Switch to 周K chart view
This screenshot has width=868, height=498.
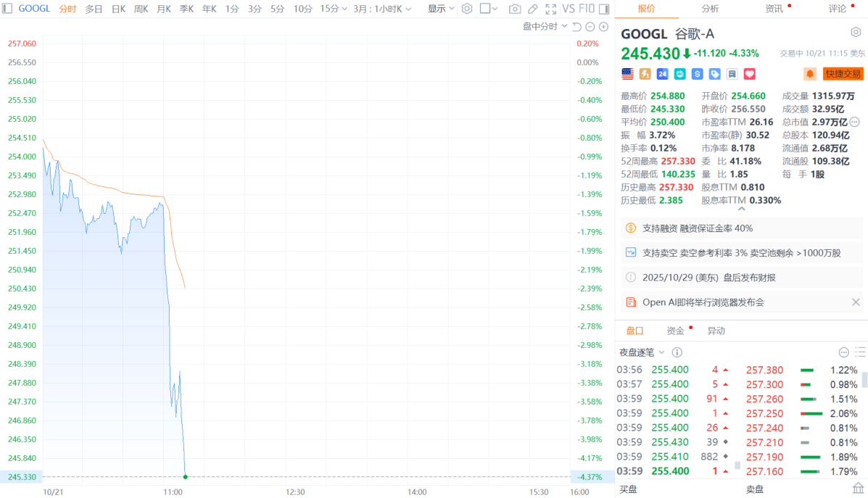(141, 9)
